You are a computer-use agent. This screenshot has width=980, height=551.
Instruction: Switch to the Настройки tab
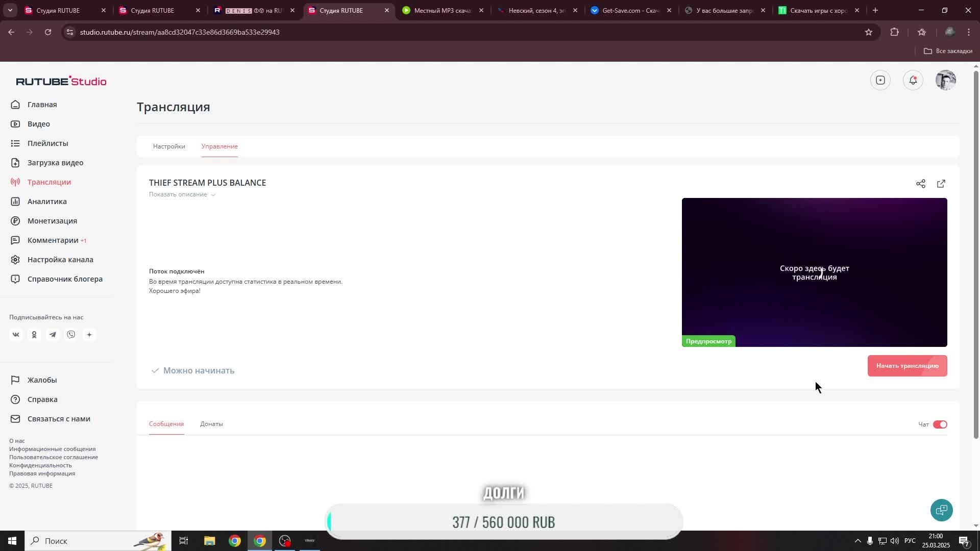[x=169, y=146]
